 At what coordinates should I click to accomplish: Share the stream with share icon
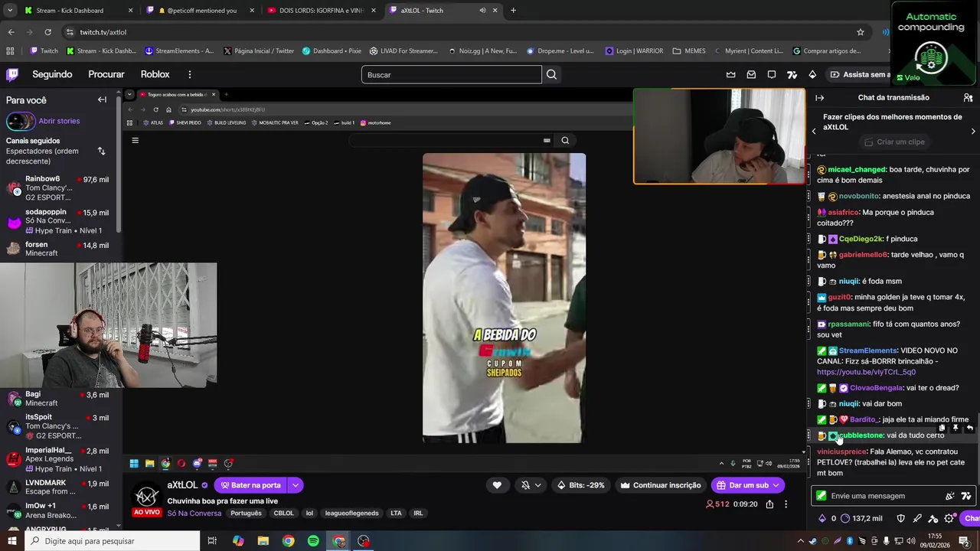tap(769, 504)
